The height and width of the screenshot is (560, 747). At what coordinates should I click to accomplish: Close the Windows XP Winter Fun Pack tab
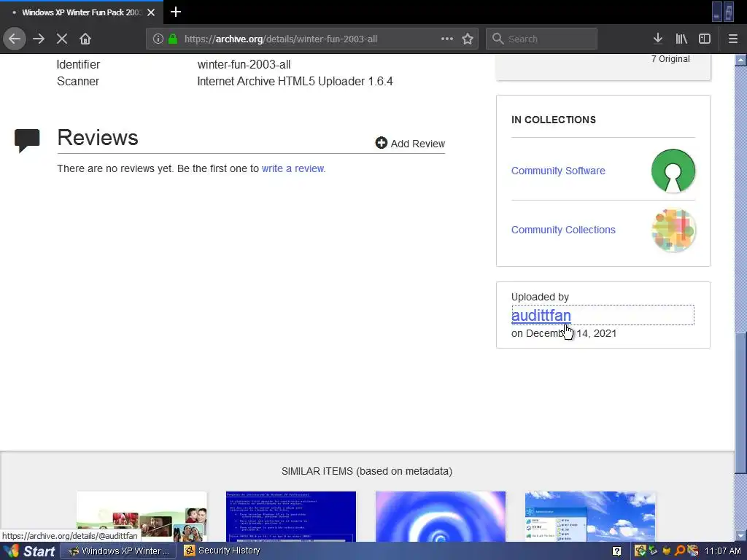pyautogui.click(x=151, y=12)
